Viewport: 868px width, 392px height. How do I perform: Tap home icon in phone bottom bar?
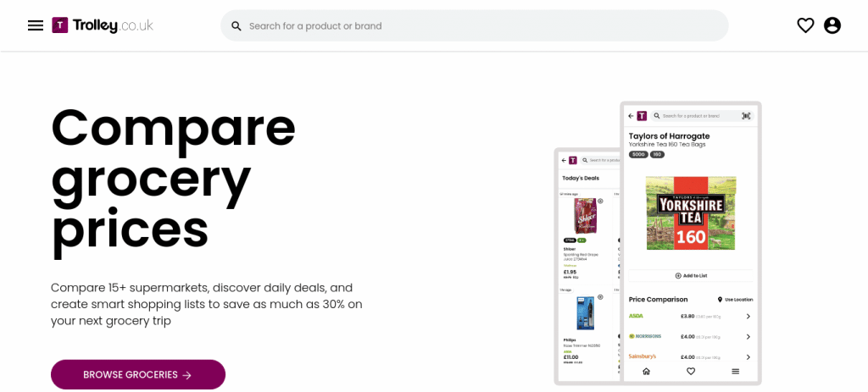(646, 372)
